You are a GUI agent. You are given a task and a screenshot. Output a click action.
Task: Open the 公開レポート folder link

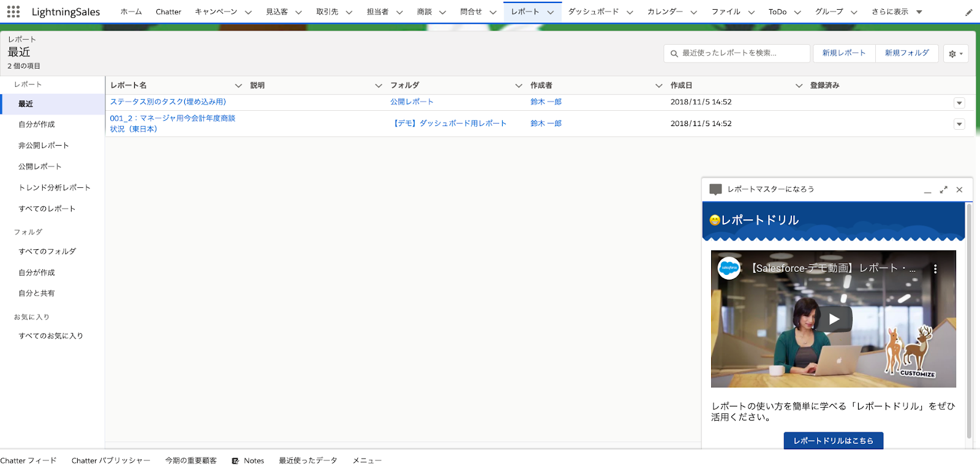pos(412,102)
